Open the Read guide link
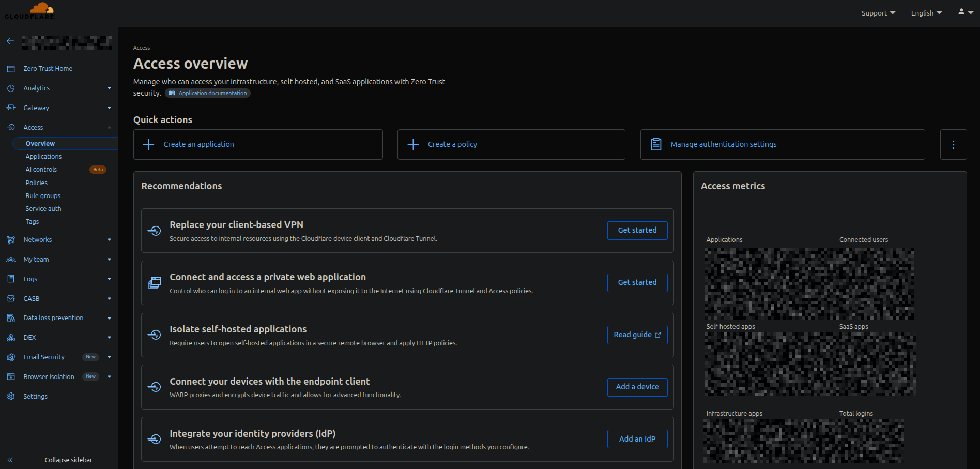Screen dimensions: 980x469 637,335
